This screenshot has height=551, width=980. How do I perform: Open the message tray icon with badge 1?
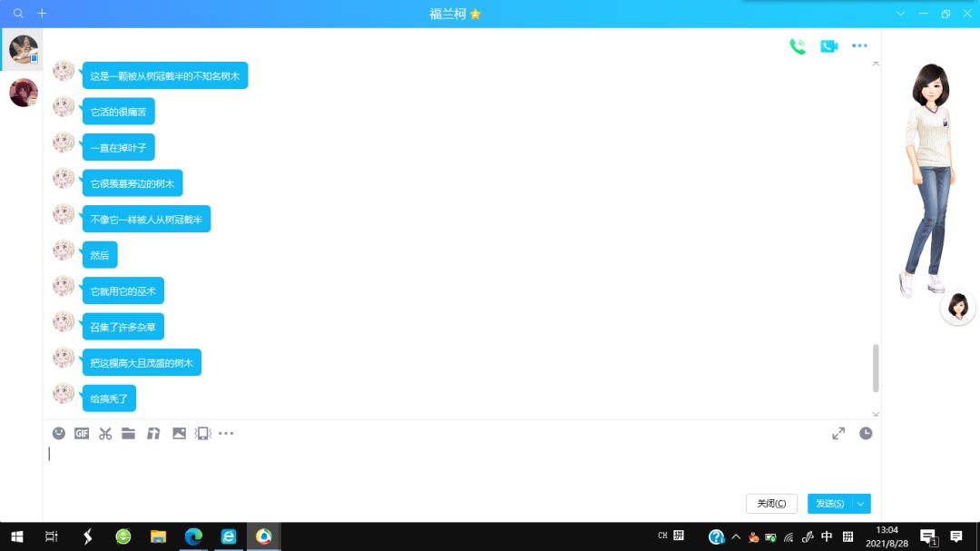click(x=929, y=537)
